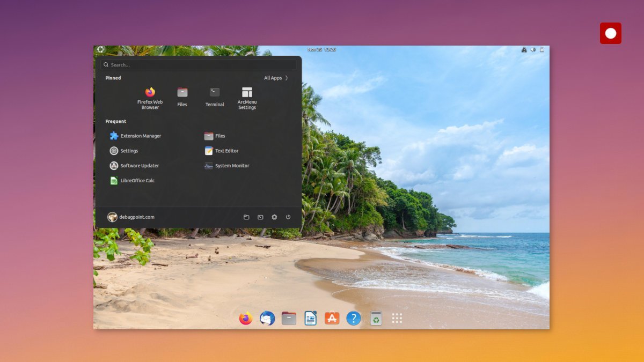This screenshot has height=362, width=644.
Task: Open the ArcMenu icon in the top panel
Action: (x=100, y=49)
